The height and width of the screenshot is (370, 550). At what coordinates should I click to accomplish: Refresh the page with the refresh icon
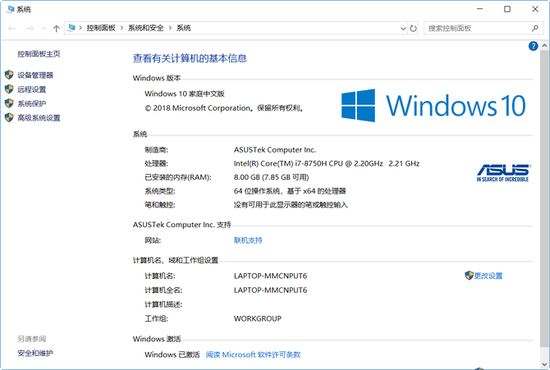413,28
